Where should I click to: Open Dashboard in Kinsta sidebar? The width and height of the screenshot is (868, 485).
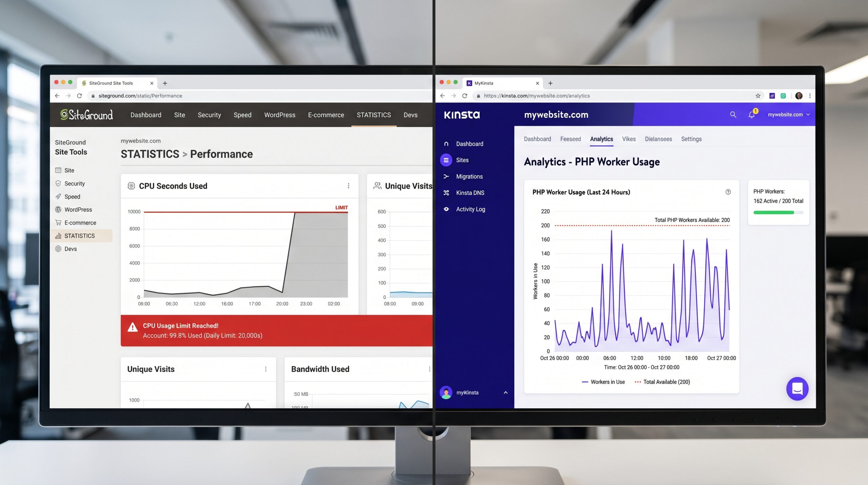click(x=470, y=144)
